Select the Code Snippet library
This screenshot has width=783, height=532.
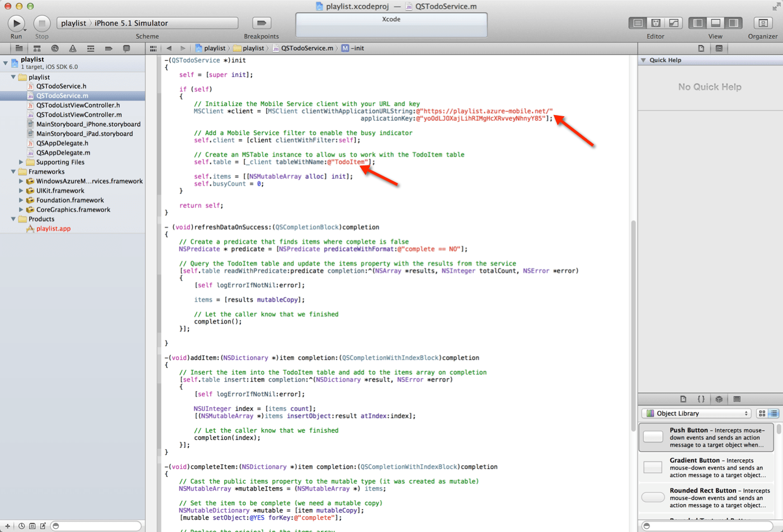(x=701, y=399)
